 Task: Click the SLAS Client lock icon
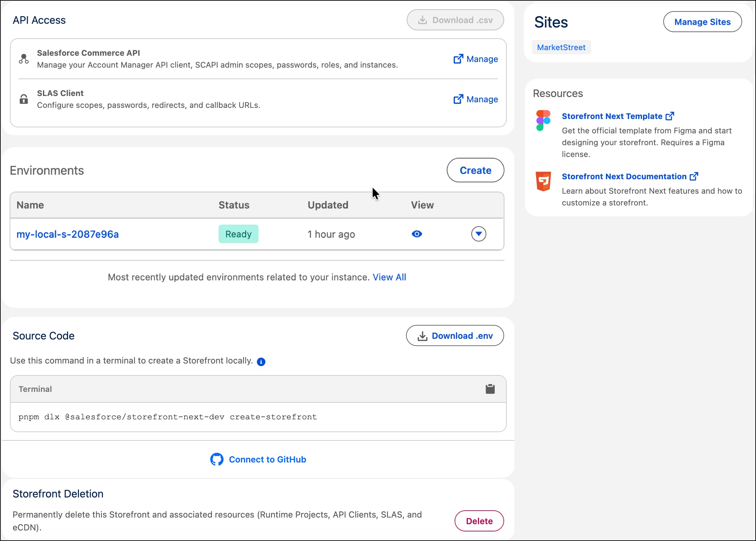pyautogui.click(x=24, y=99)
